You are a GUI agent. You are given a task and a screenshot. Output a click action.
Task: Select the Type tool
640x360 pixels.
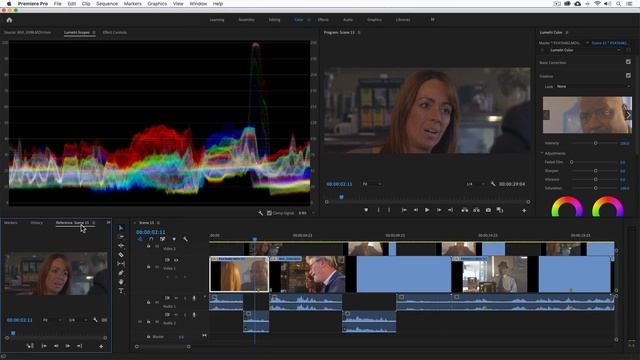pyautogui.click(x=121, y=291)
